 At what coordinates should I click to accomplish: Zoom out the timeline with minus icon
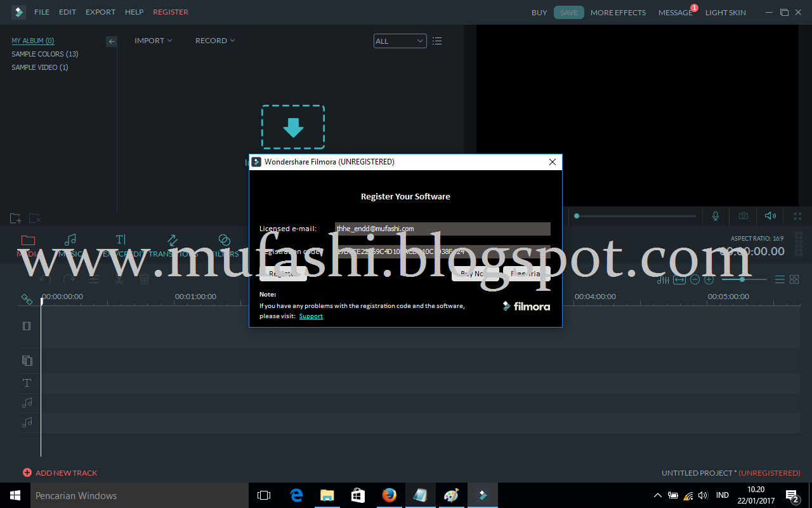coord(695,279)
